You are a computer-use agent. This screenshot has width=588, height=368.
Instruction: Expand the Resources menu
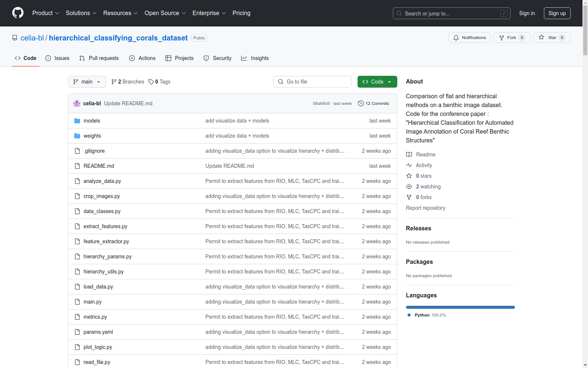tap(120, 13)
